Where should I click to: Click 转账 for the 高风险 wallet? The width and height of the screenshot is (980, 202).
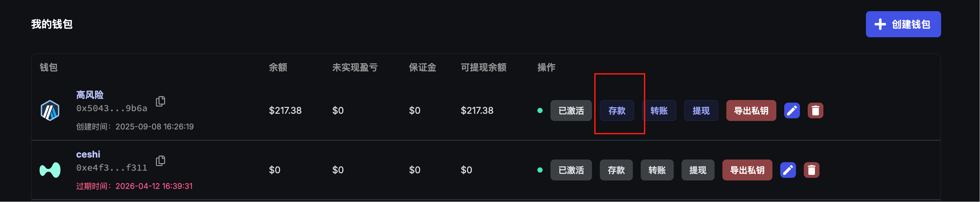pyautogui.click(x=659, y=111)
